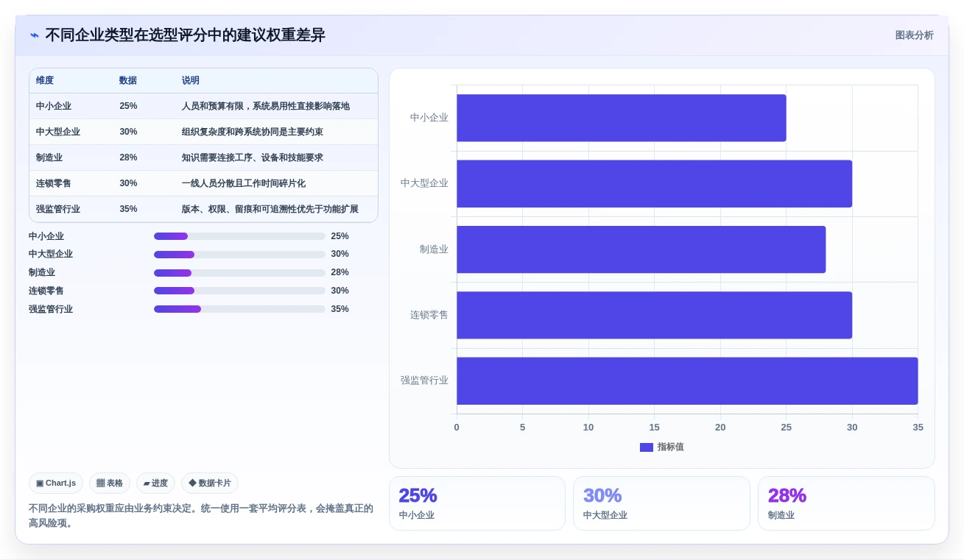
Task: Click the description 人员和预算有限，系统易用性直接影响落地
Action: tap(266, 106)
